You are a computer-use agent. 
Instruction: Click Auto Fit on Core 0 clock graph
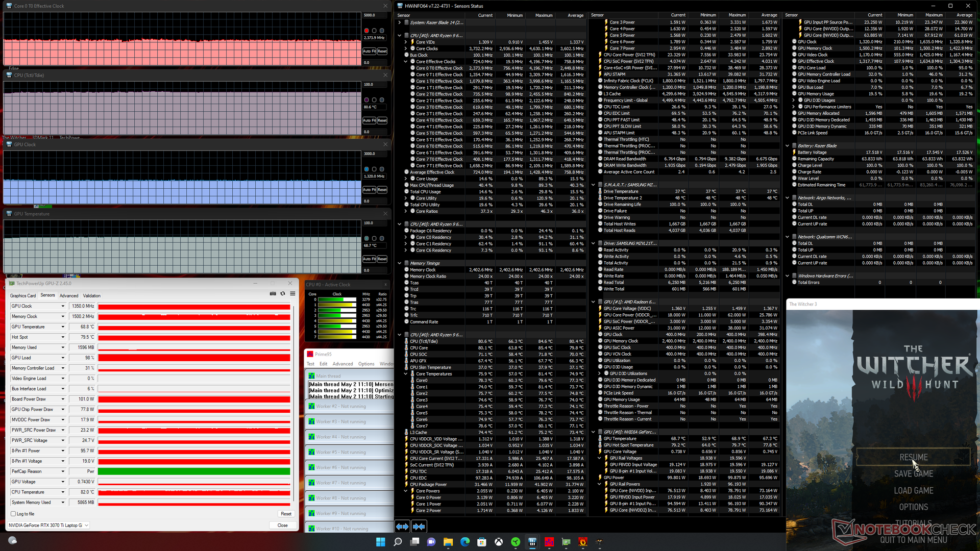click(x=369, y=52)
